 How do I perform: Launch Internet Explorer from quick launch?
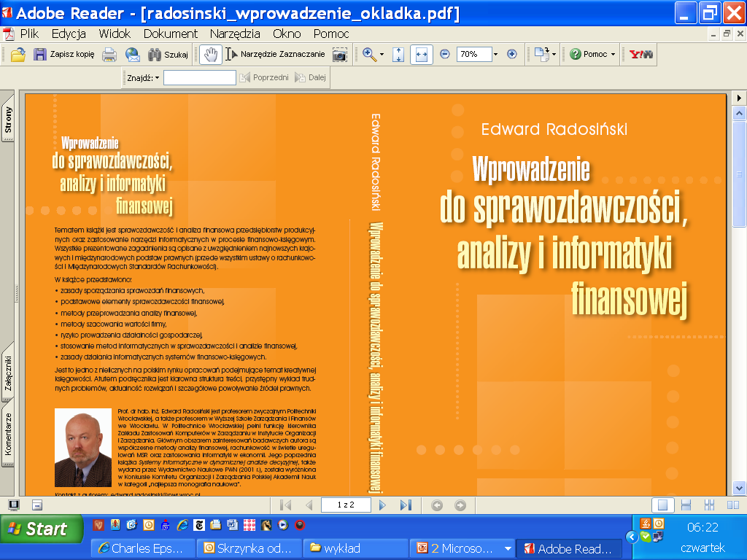pos(182,525)
